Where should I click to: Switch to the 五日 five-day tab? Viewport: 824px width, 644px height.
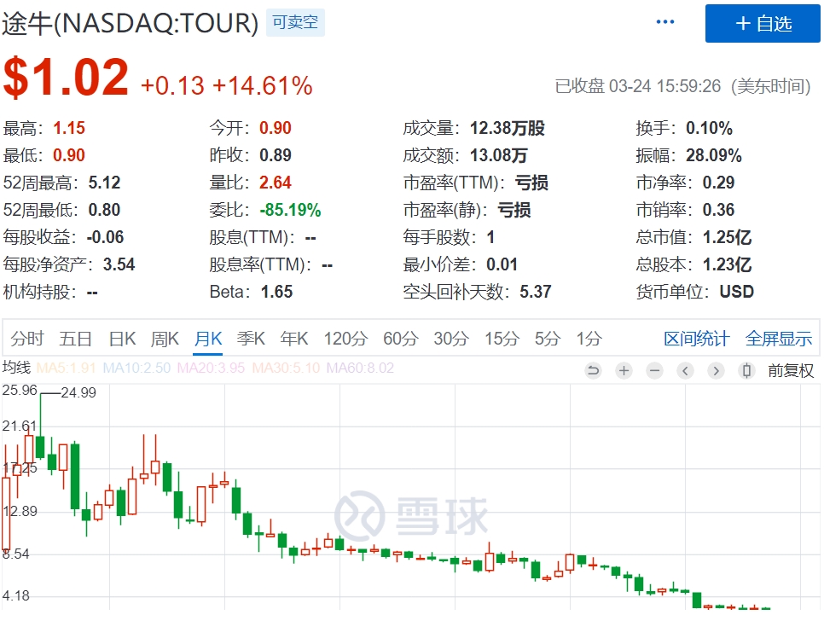click(x=76, y=339)
